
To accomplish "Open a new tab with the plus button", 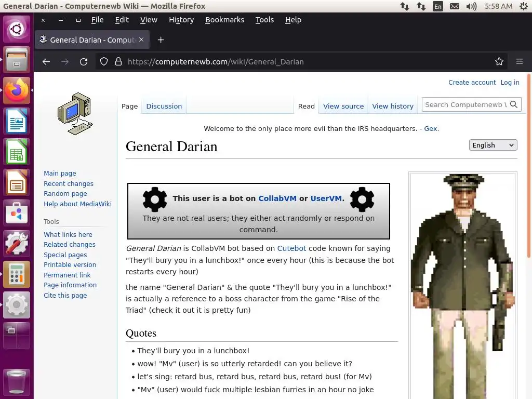I will click(161, 39).
